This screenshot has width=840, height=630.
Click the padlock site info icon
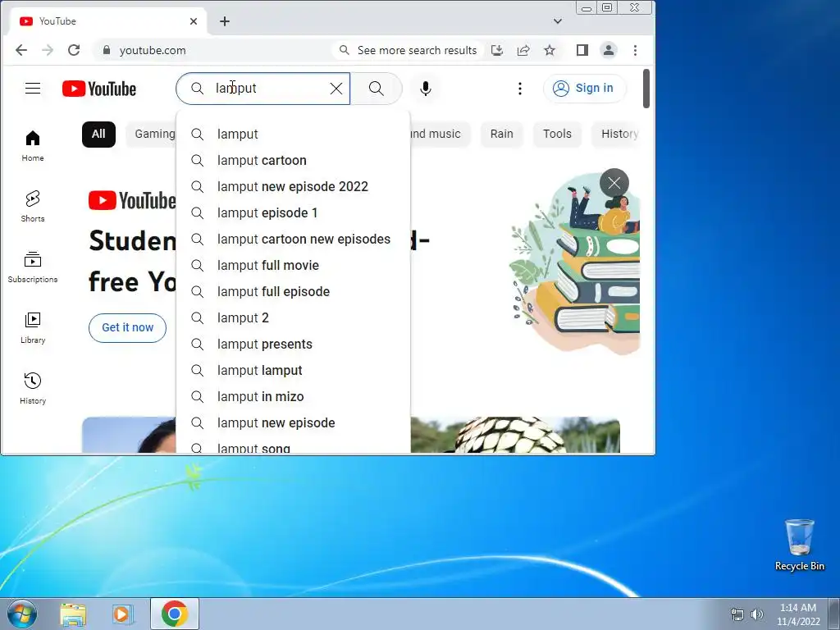106,50
